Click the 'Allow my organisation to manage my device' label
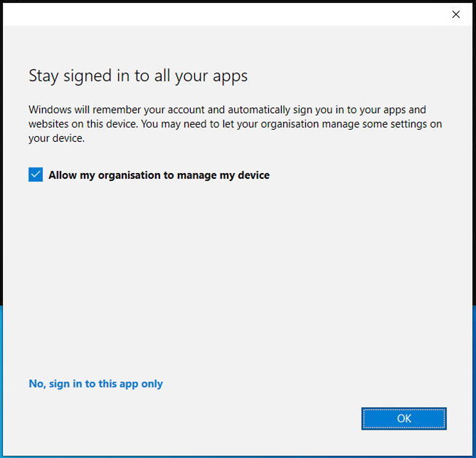 pyautogui.click(x=159, y=175)
